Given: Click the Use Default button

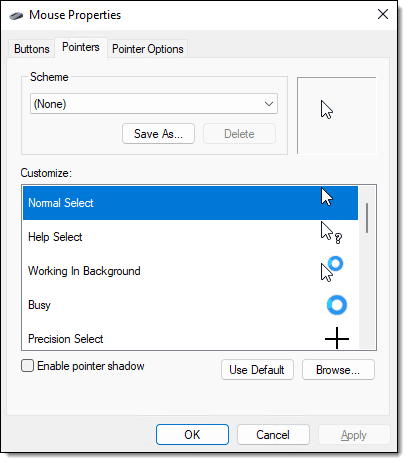Looking at the screenshot, I should click(257, 370).
